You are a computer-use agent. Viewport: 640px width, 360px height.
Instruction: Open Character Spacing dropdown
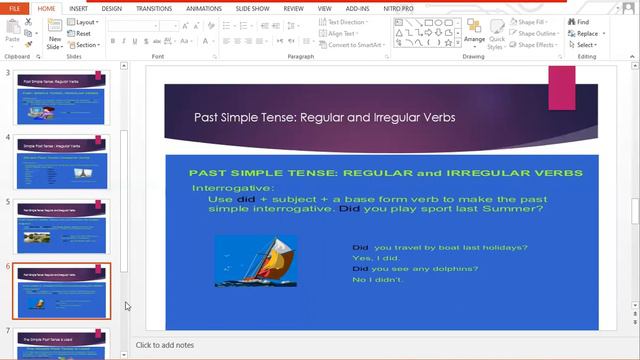(x=169, y=41)
